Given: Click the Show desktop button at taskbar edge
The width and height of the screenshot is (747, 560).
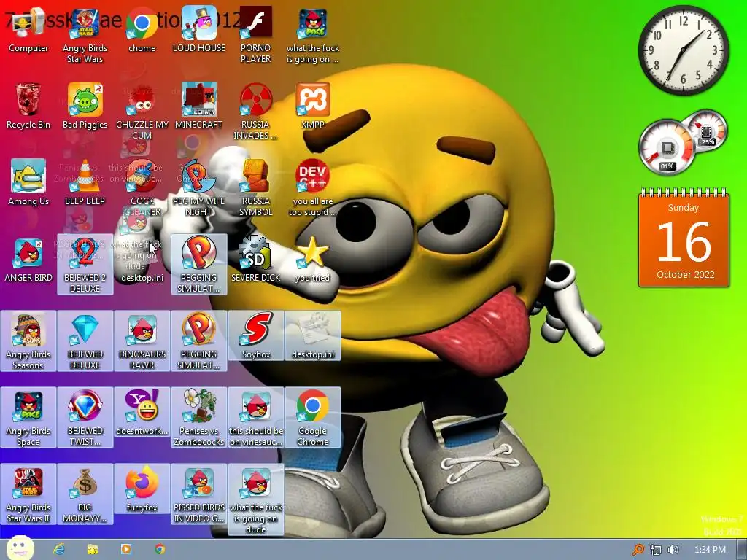Looking at the screenshot, I should (742, 550).
